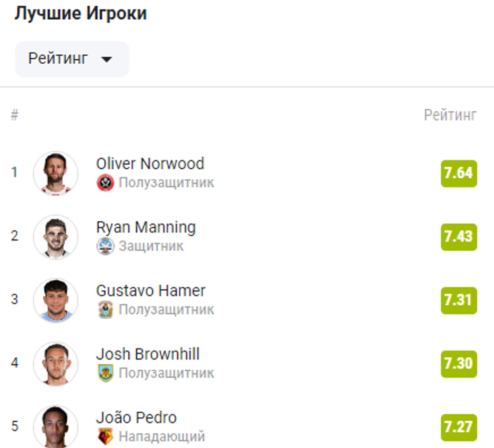Open Josh Brownhill's player photo

pyautogui.click(x=55, y=364)
